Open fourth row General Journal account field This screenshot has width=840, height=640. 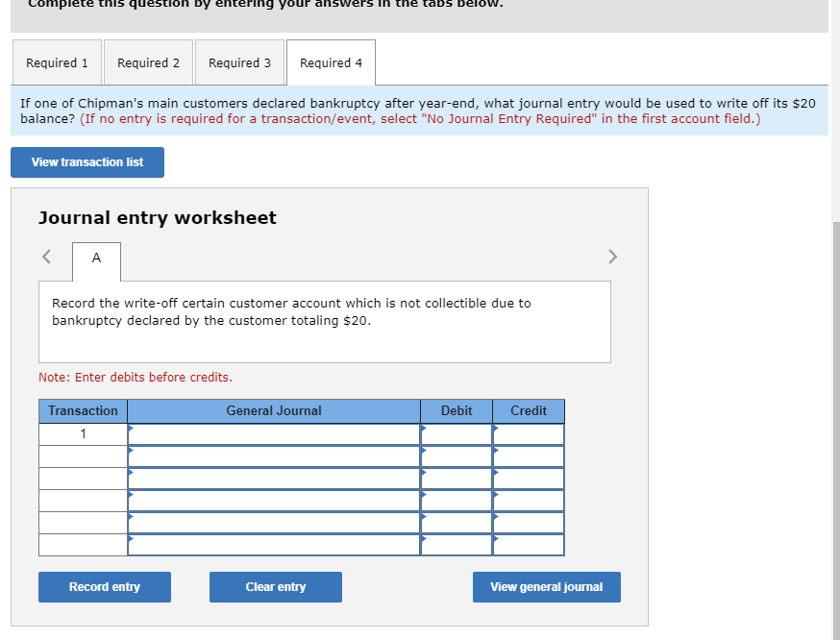(x=274, y=501)
